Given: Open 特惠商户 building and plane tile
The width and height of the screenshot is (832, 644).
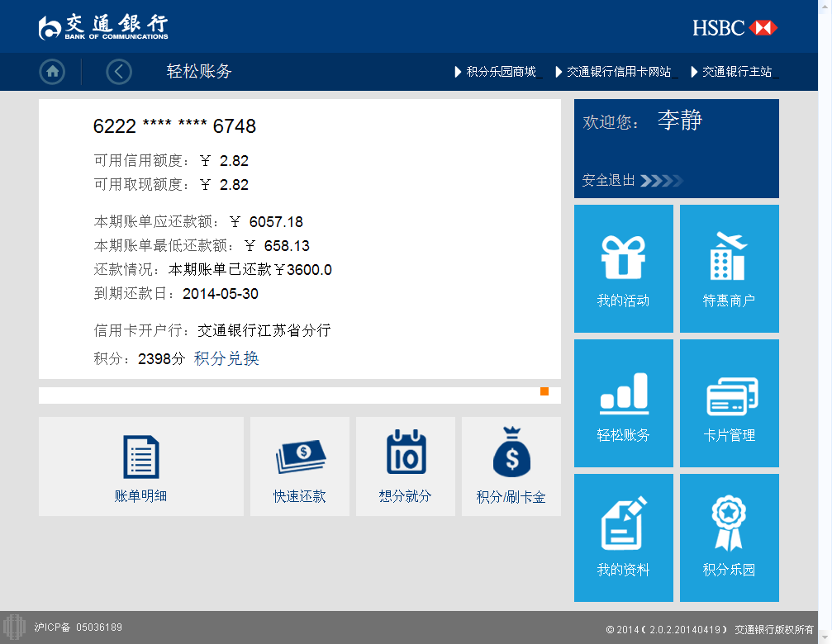Looking at the screenshot, I should [x=729, y=268].
